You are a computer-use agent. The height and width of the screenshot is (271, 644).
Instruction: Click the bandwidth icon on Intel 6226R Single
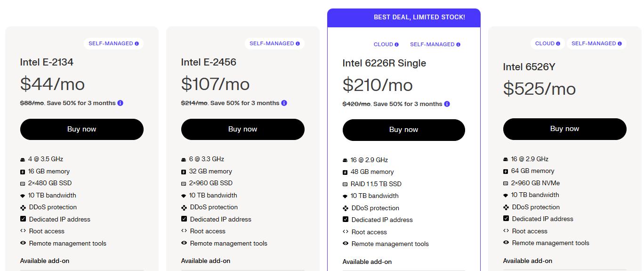pos(346,196)
